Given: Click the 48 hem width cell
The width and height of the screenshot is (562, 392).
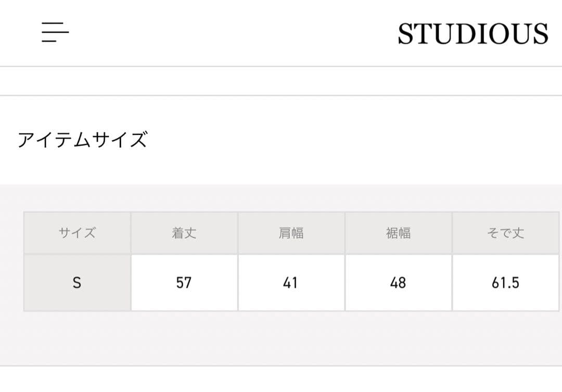Looking at the screenshot, I should [398, 283].
